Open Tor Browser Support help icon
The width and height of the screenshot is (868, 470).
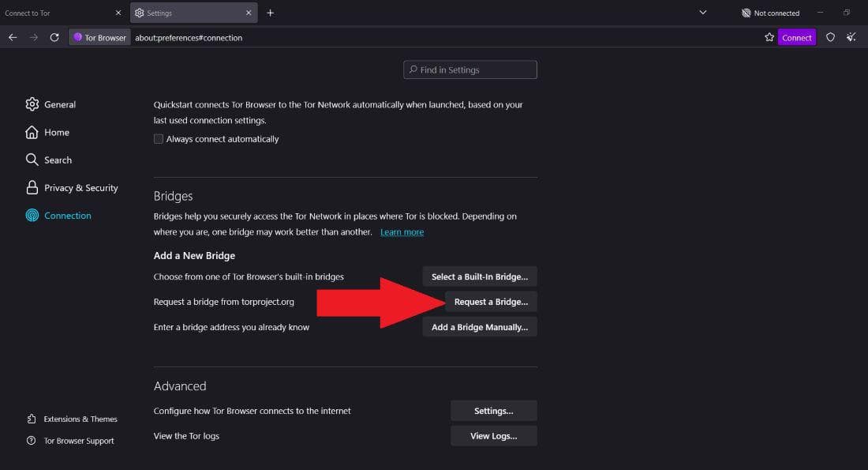(31, 440)
